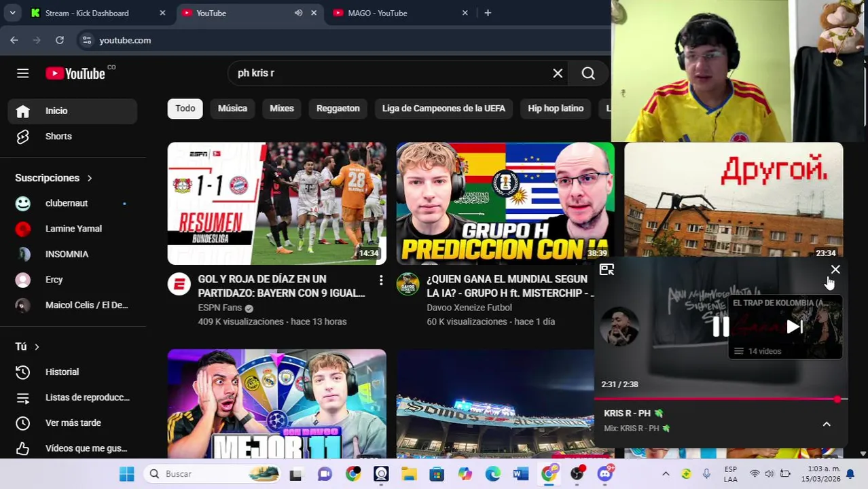868x489 pixels.
Task: Open File Explorer from taskbar
Action: coord(409,474)
